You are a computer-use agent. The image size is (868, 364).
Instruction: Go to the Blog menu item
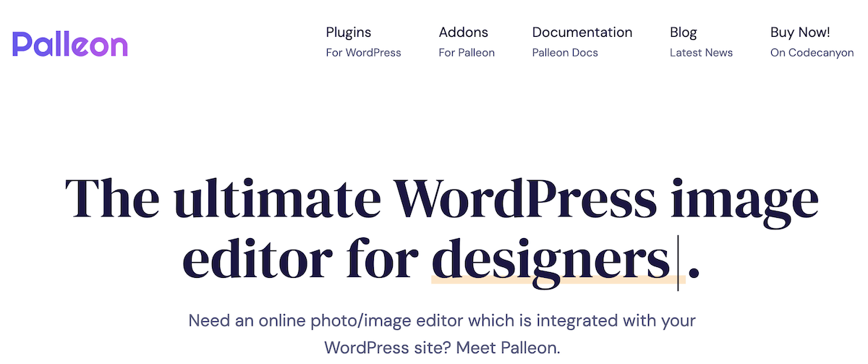[684, 33]
